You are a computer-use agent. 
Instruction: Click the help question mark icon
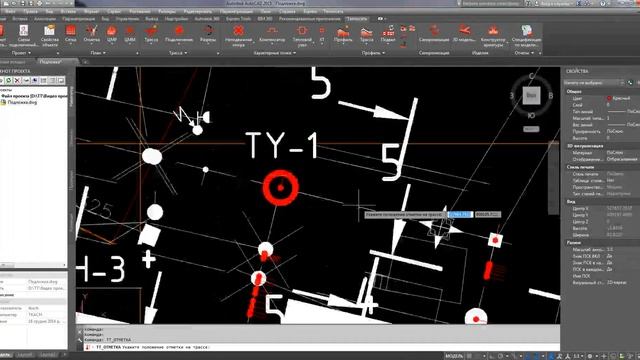tap(603, 3)
